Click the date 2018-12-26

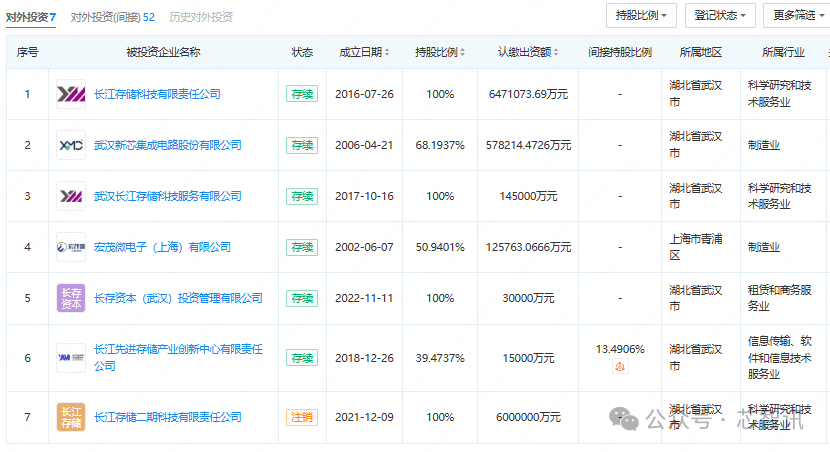point(364,358)
